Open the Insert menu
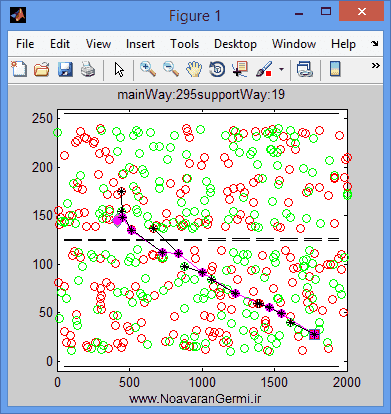 click(140, 44)
